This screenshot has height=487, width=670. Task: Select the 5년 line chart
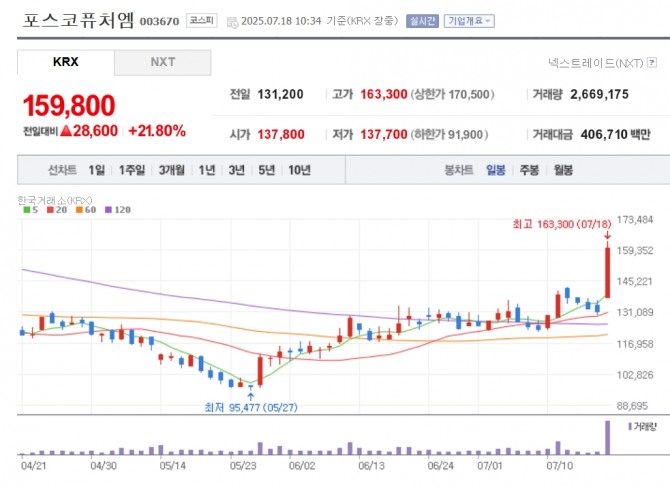point(266,170)
